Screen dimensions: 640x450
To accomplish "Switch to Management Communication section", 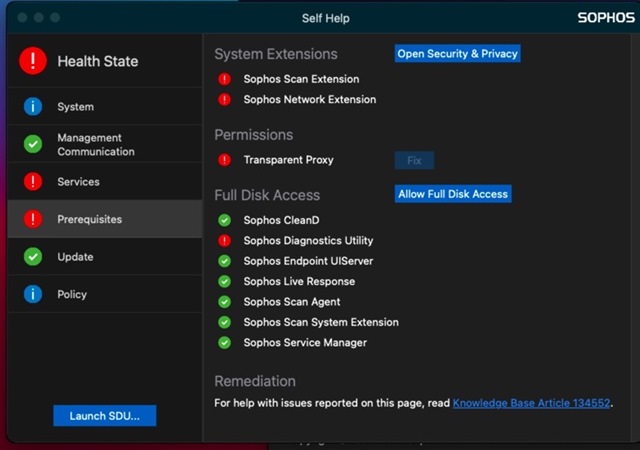I will 105,144.
